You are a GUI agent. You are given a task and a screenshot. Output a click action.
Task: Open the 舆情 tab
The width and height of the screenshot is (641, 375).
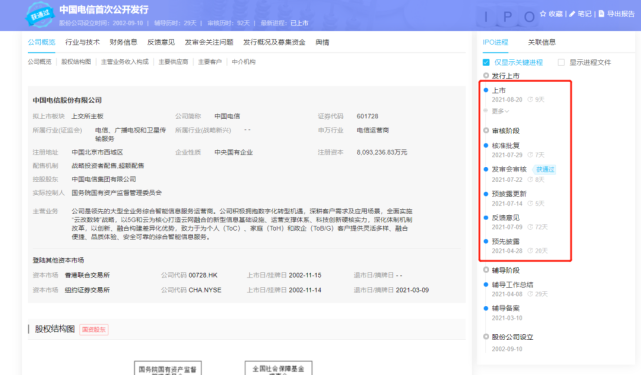pos(322,42)
